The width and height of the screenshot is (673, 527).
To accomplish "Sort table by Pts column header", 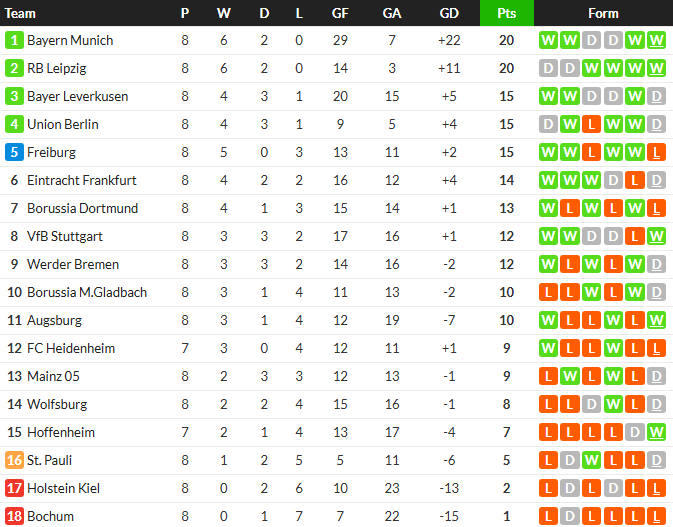I will pyautogui.click(x=506, y=14).
